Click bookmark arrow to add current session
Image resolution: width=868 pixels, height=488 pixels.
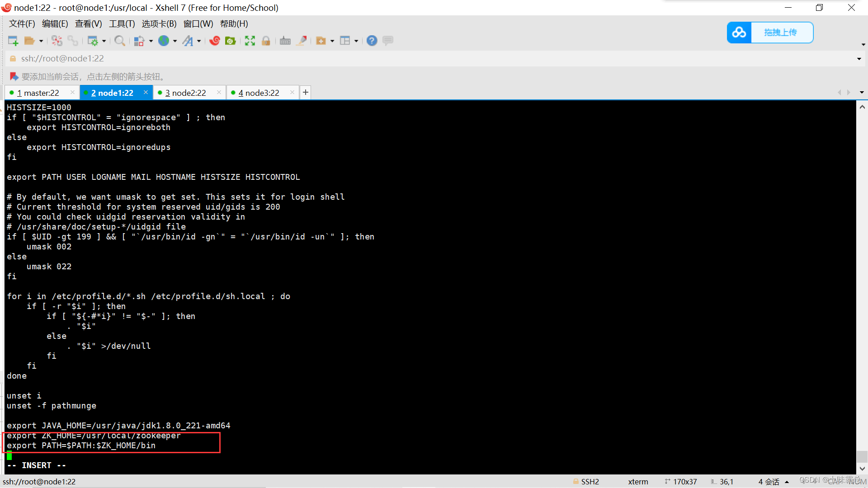coord(14,76)
